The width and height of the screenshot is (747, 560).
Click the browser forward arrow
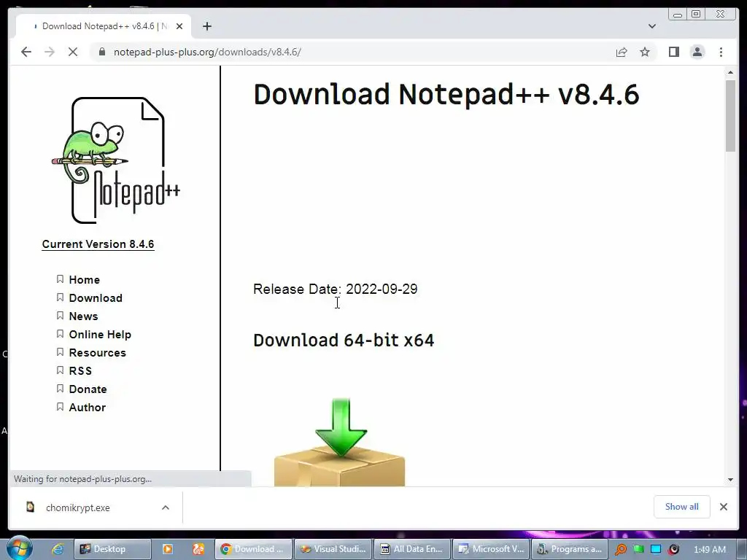point(50,52)
